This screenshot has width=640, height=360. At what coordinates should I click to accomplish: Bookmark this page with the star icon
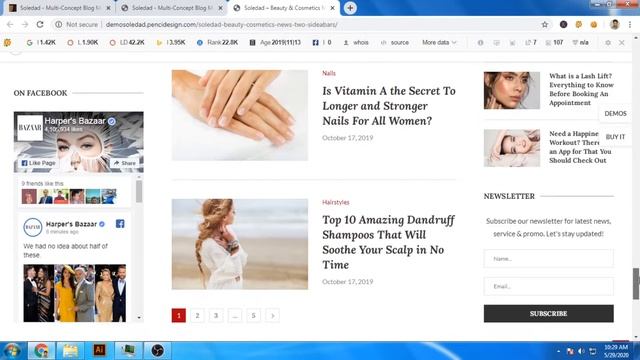click(544, 24)
